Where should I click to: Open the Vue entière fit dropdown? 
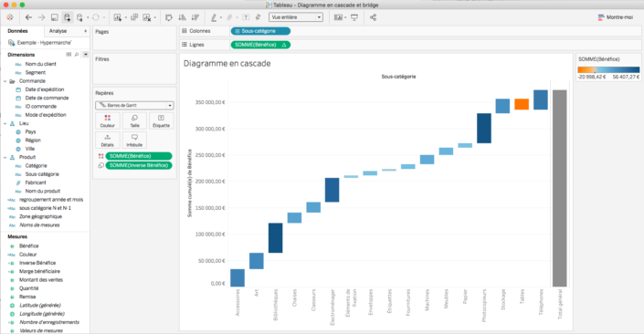(296, 17)
